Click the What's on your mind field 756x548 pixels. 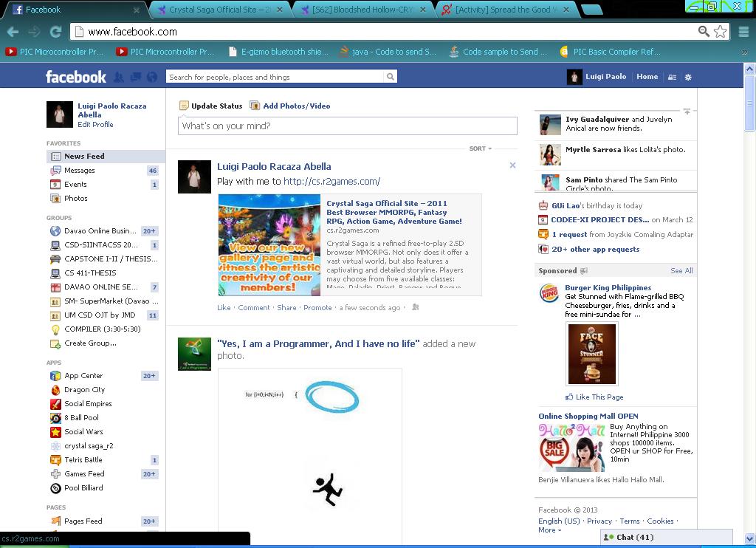pos(347,126)
